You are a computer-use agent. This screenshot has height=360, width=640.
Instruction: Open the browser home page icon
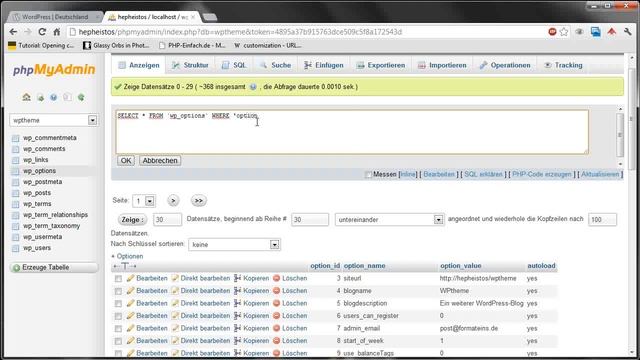tap(57, 32)
